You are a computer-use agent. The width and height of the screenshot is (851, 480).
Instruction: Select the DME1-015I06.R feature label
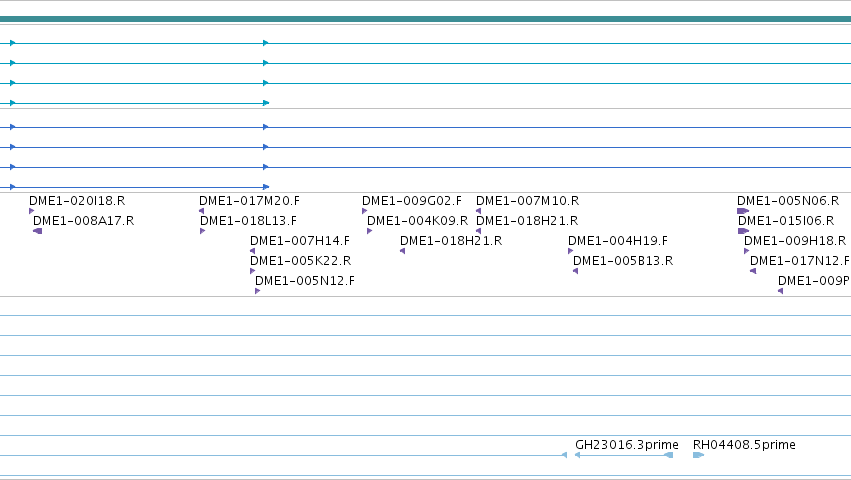point(786,221)
